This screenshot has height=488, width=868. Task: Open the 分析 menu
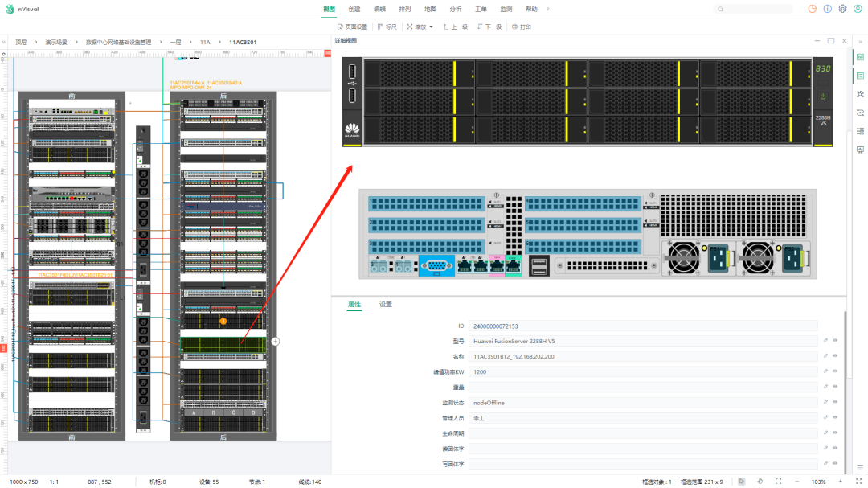click(456, 9)
